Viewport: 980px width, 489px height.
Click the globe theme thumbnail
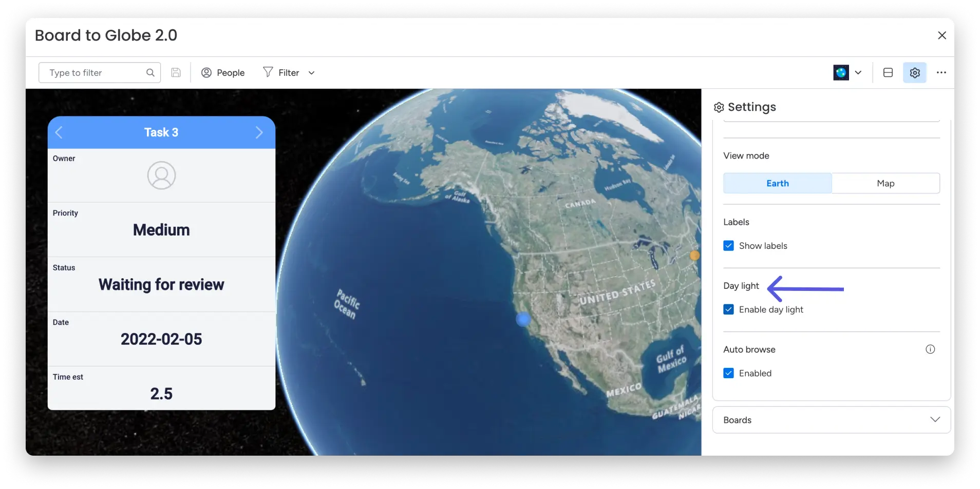tap(841, 73)
